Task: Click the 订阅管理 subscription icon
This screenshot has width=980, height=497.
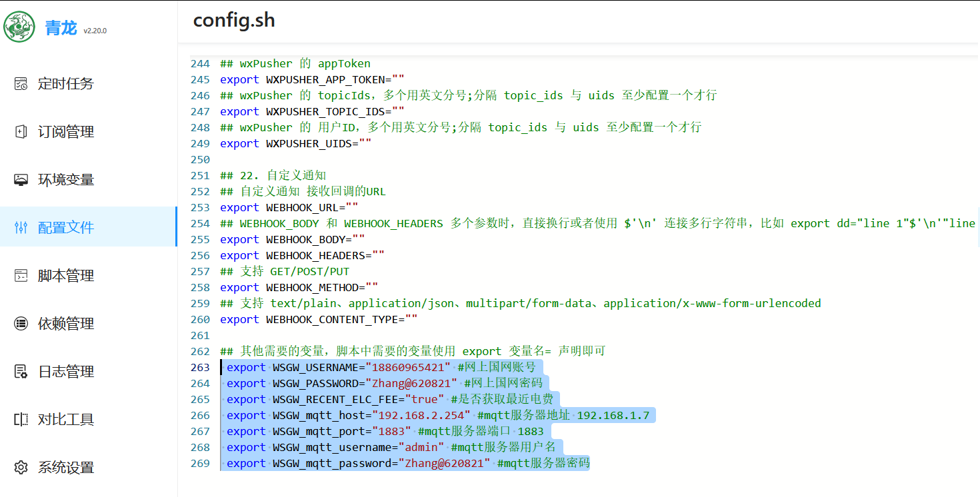Action: 20,131
